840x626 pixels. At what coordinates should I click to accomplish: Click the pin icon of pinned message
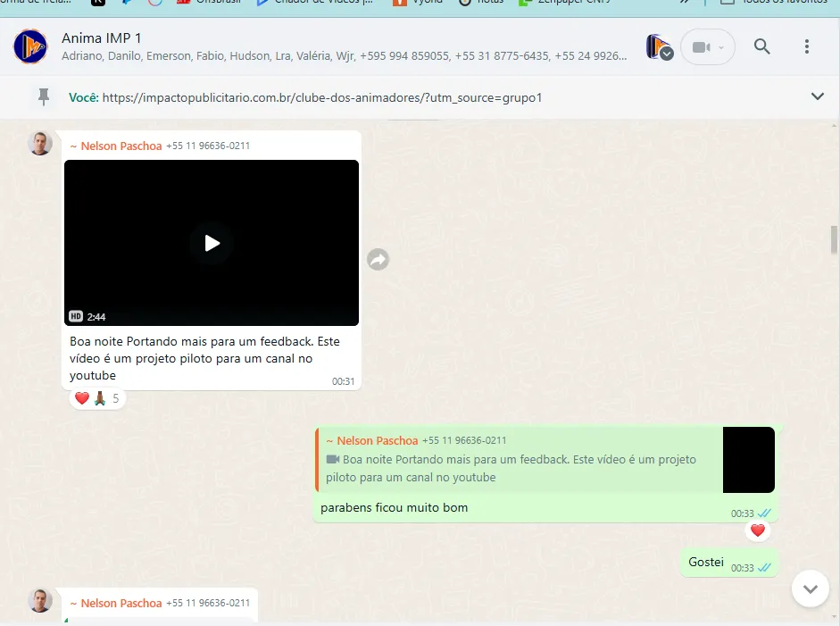tap(44, 97)
